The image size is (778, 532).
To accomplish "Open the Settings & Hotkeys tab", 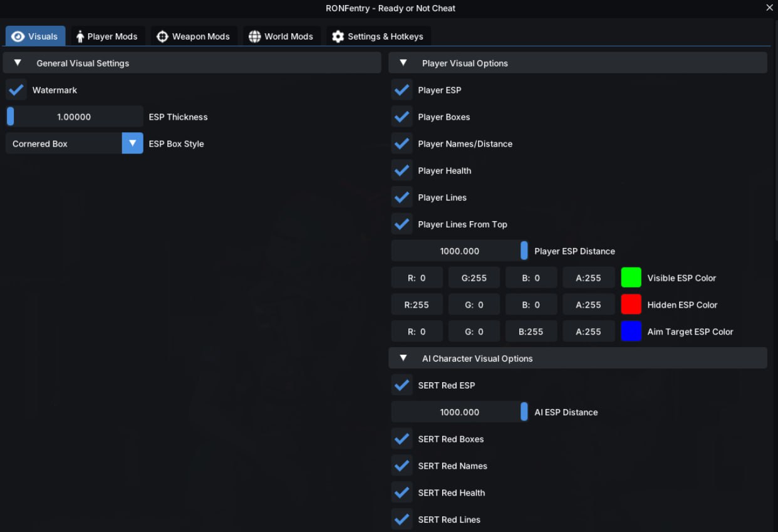I will 378,36.
